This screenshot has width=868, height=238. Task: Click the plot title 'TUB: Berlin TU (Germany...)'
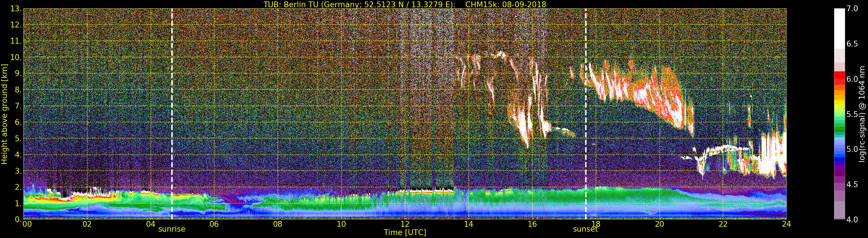pos(405,4)
